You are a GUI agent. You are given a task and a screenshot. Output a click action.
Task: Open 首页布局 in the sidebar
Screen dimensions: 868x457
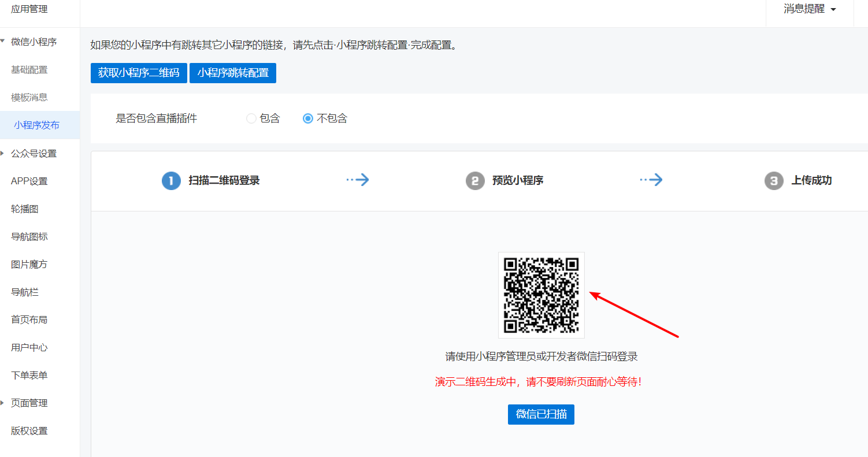(x=29, y=319)
